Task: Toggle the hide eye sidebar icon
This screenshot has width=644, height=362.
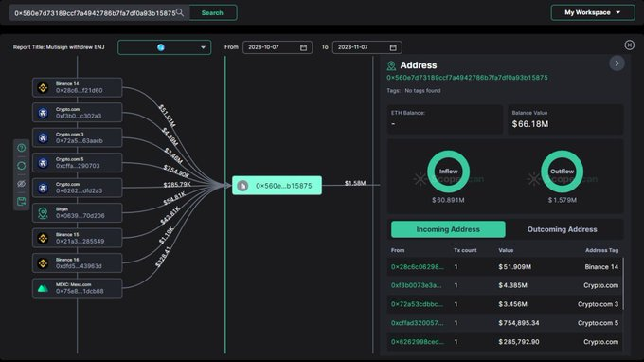Action: pyautogui.click(x=22, y=184)
